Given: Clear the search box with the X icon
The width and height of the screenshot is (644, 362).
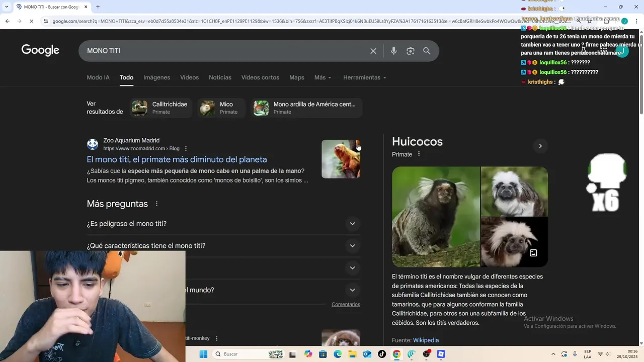Looking at the screenshot, I should click(373, 51).
